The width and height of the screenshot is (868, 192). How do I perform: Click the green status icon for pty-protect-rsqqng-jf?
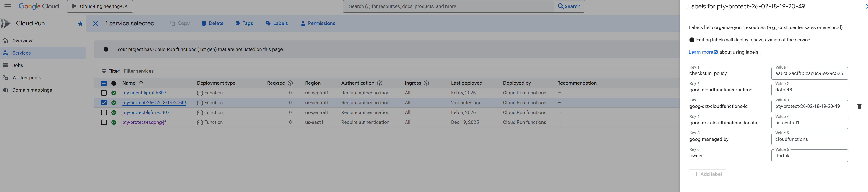click(x=114, y=122)
